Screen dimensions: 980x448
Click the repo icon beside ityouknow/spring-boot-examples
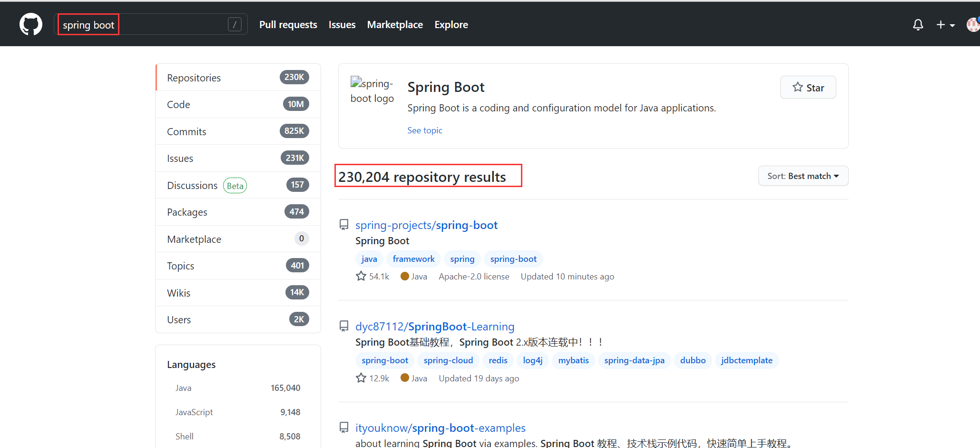coord(344,428)
